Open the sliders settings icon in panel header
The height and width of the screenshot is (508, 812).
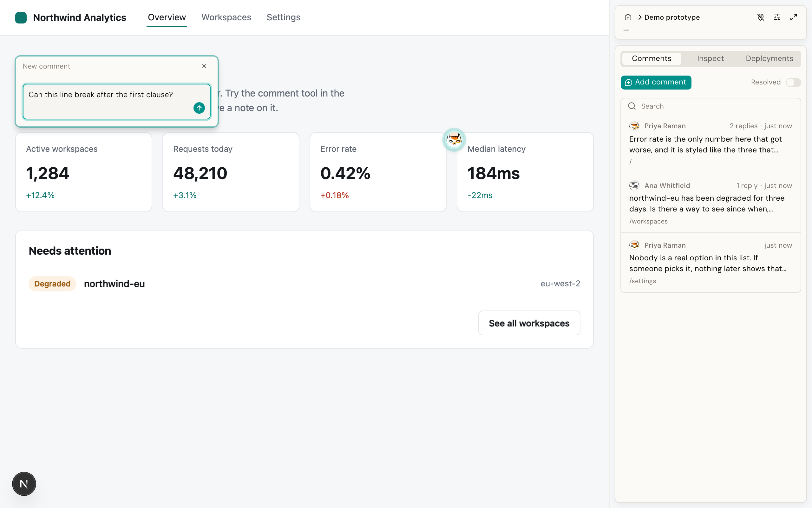point(777,17)
